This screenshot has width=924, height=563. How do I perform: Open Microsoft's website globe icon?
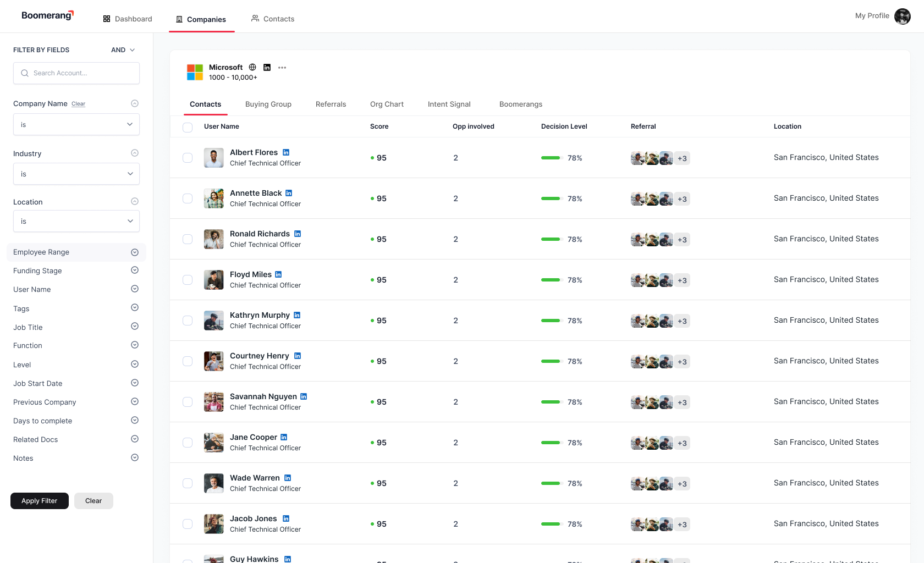coord(252,67)
